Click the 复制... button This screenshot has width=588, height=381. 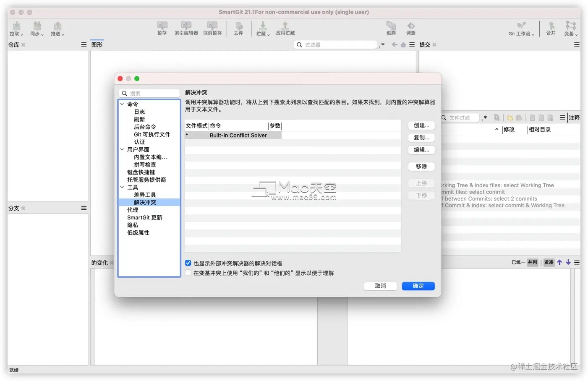point(421,137)
